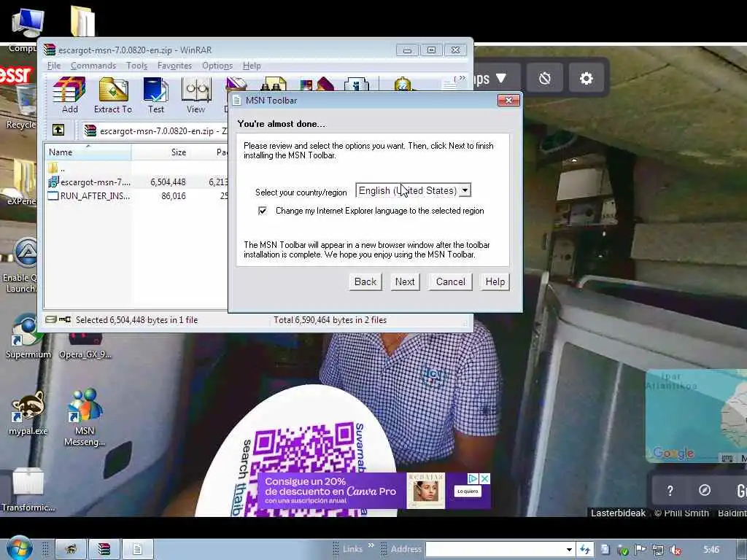
Task: Uncheck Change my Internet Explorer language checkbox
Action: coord(263,211)
